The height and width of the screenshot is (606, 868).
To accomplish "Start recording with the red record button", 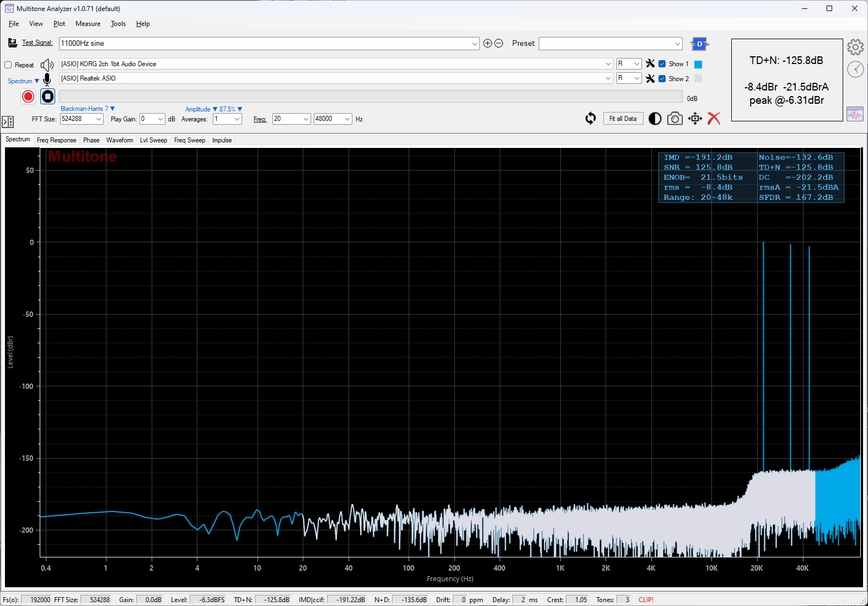I will coord(28,97).
